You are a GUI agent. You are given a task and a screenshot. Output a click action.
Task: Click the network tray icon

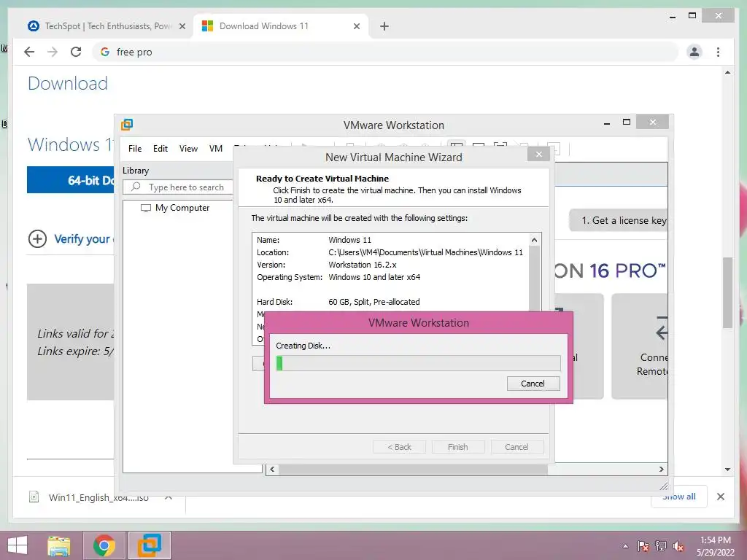coord(661,546)
